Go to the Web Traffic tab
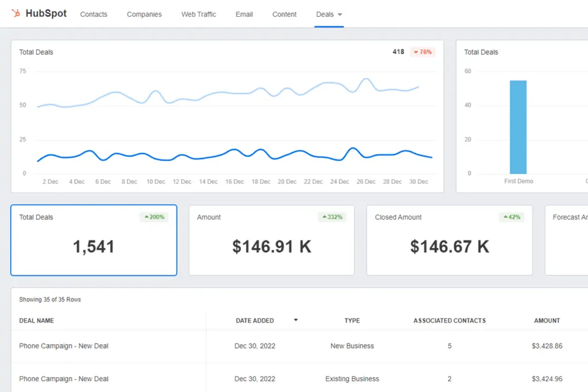The image size is (588, 392). (199, 14)
